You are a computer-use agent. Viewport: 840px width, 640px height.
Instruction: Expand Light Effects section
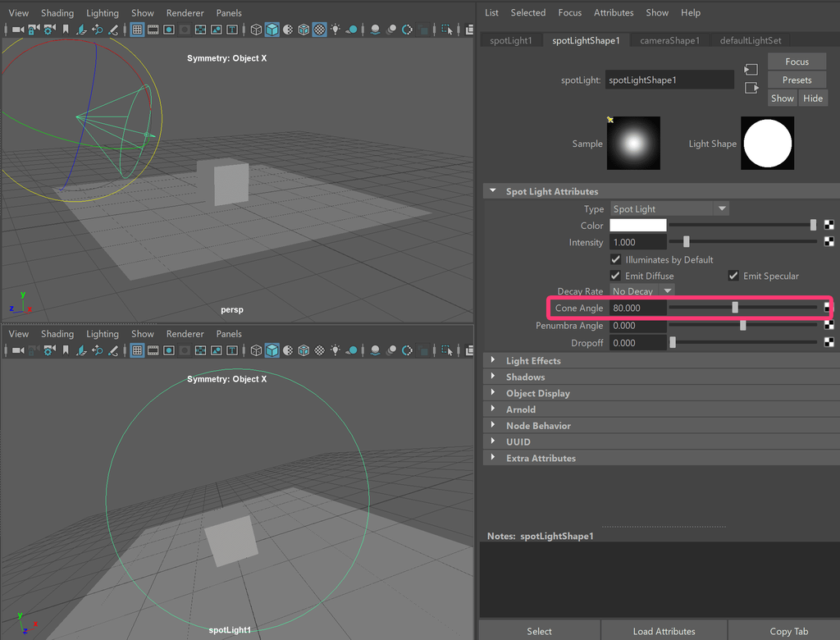(x=493, y=360)
